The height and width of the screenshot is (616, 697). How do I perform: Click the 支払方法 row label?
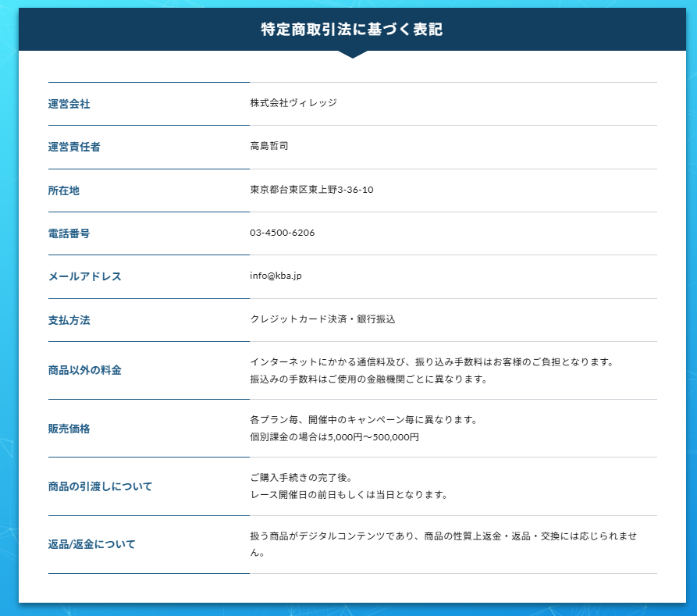coord(69,320)
